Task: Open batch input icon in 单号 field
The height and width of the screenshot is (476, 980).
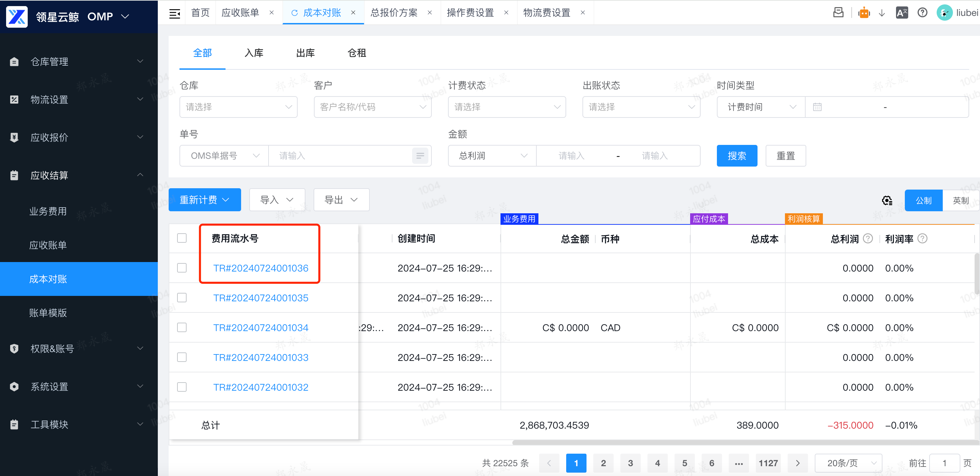Action: click(x=420, y=156)
